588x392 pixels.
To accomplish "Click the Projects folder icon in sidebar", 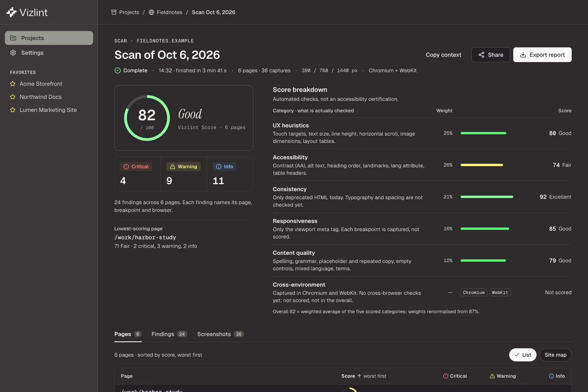I will click(13, 38).
